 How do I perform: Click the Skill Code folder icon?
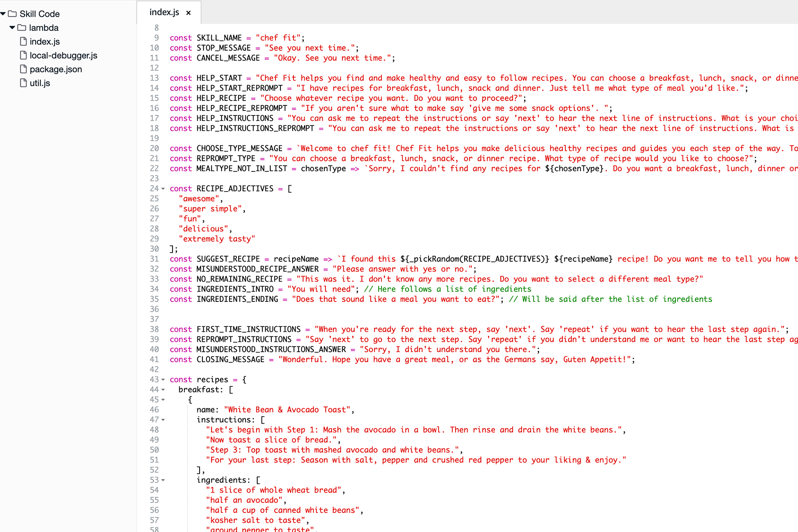click(x=12, y=14)
